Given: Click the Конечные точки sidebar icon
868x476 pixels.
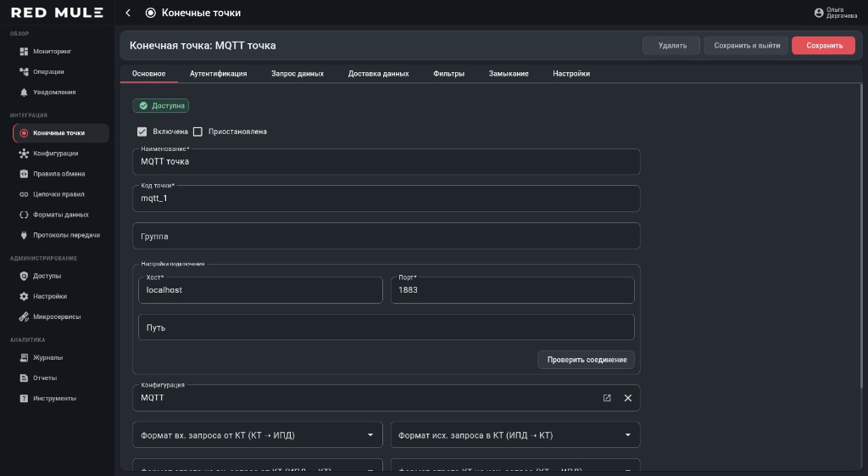Looking at the screenshot, I should click(24, 133).
